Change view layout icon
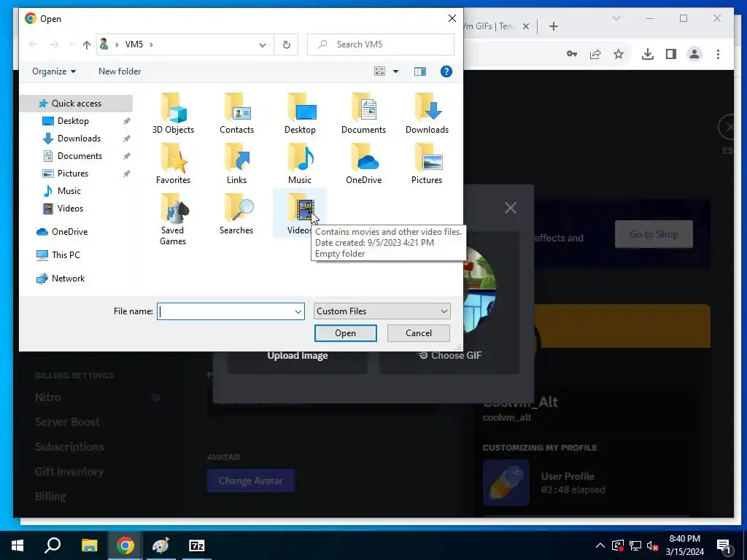Viewport: 747px width, 560px height. pyautogui.click(x=379, y=71)
